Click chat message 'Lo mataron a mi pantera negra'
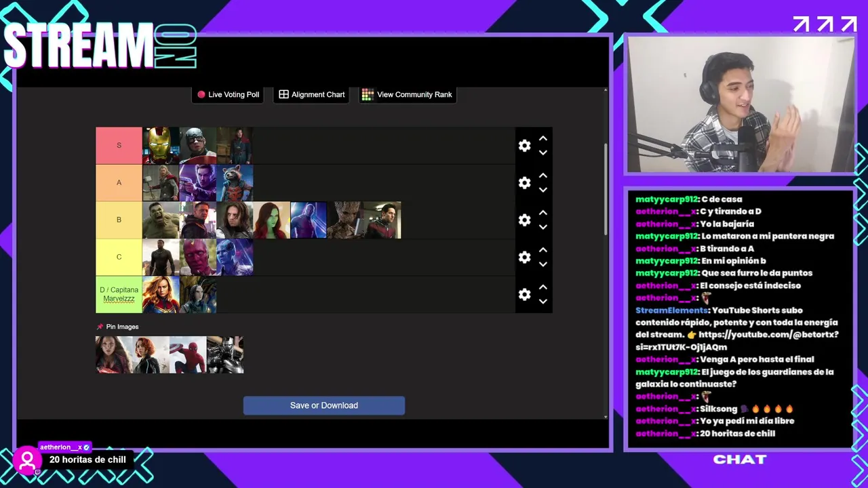868x488 pixels. (768, 236)
